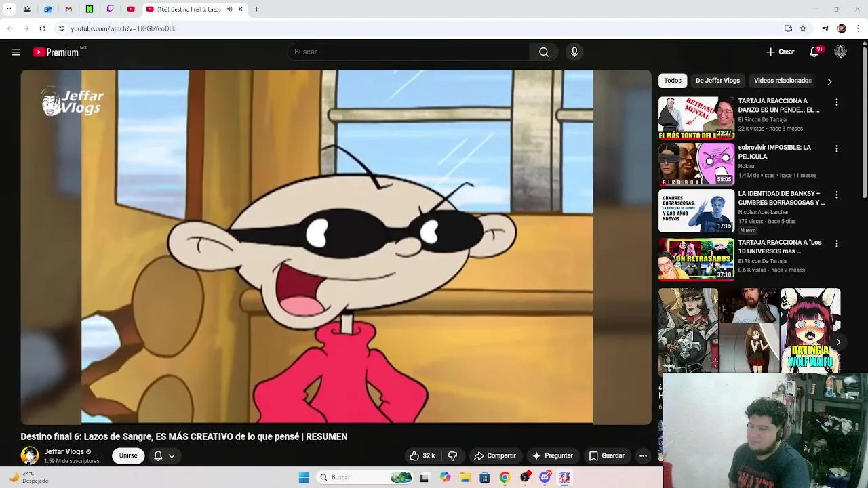Open Chrome media controls icon

825,28
